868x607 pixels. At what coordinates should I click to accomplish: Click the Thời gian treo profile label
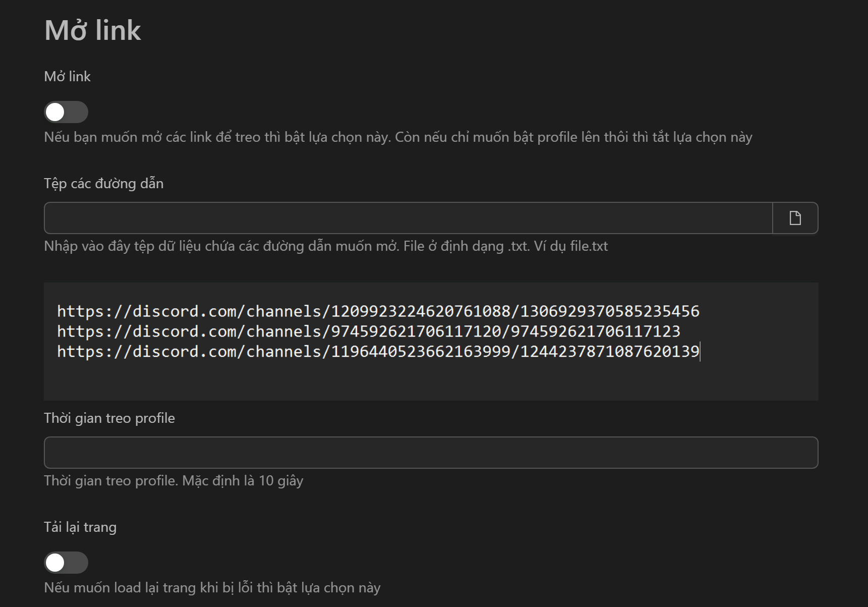click(x=109, y=418)
